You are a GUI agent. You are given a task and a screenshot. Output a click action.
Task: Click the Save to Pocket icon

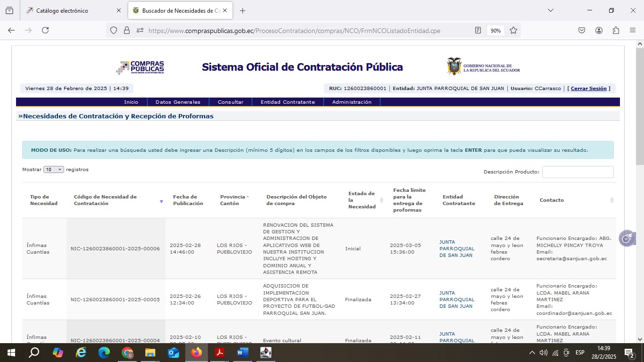(x=582, y=30)
